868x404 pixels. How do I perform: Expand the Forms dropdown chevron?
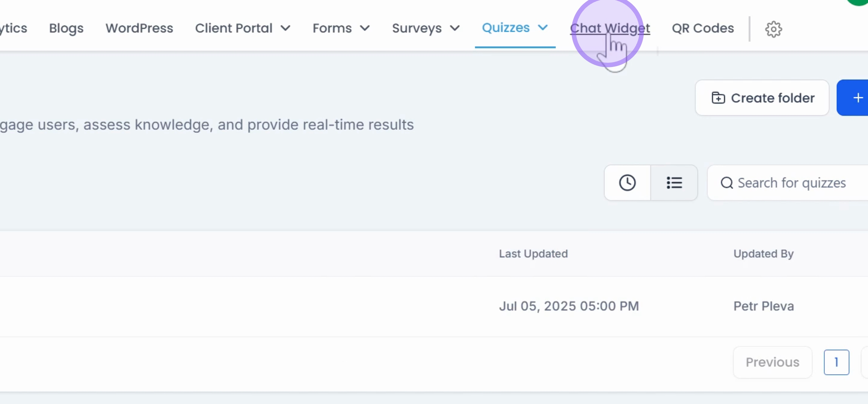tap(365, 28)
